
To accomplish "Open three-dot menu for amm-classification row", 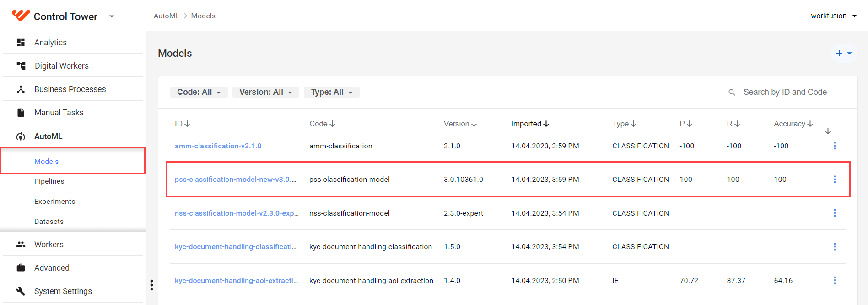I will click(x=835, y=146).
